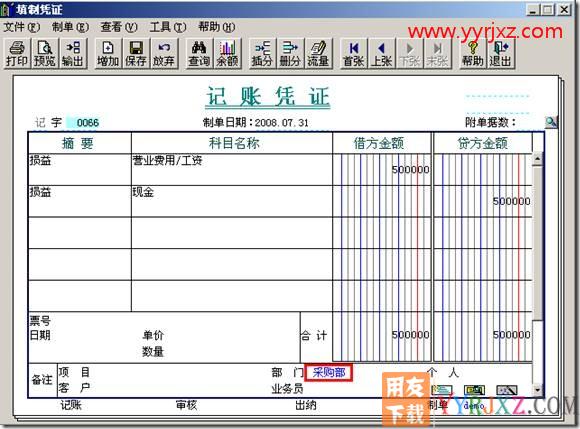This screenshot has width=580, height=429.
Task: Go to previous voucher 上张
Action: (381, 54)
